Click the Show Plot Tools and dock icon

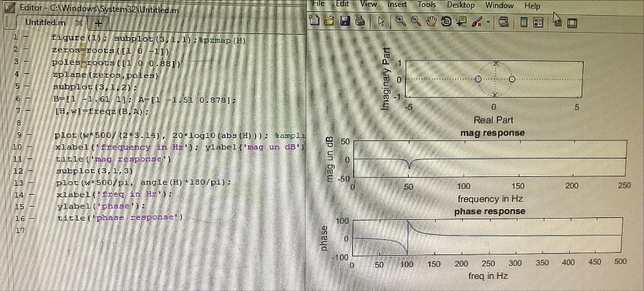tap(572, 23)
